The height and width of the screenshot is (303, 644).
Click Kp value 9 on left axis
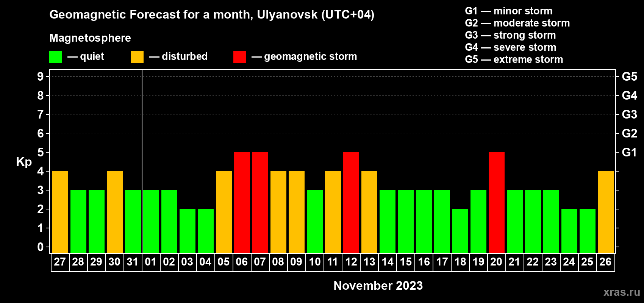click(41, 77)
